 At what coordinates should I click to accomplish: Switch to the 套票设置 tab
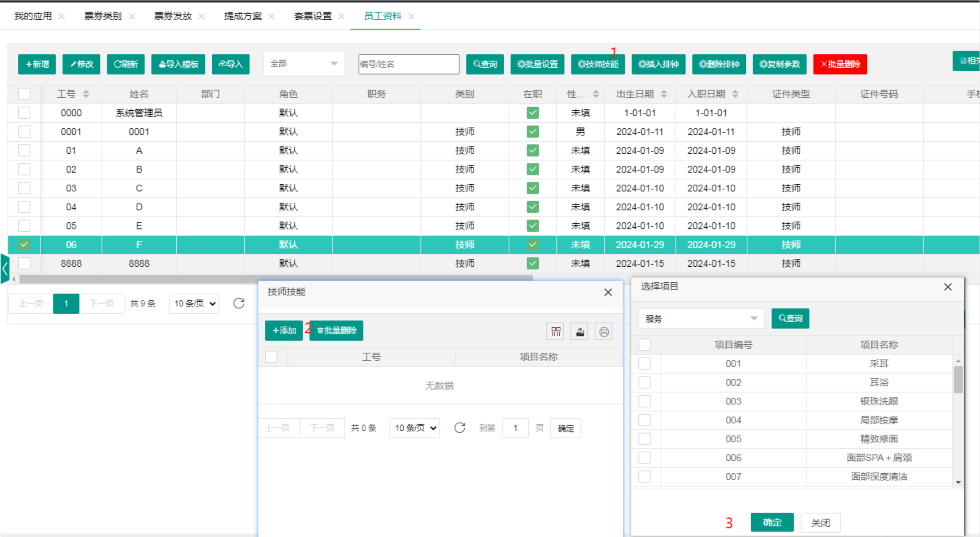(x=313, y=16)
